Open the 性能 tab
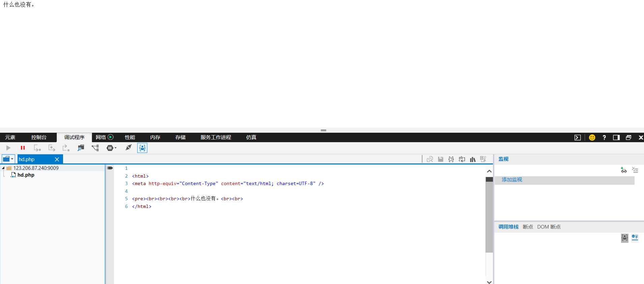 [x=130, y=137]
